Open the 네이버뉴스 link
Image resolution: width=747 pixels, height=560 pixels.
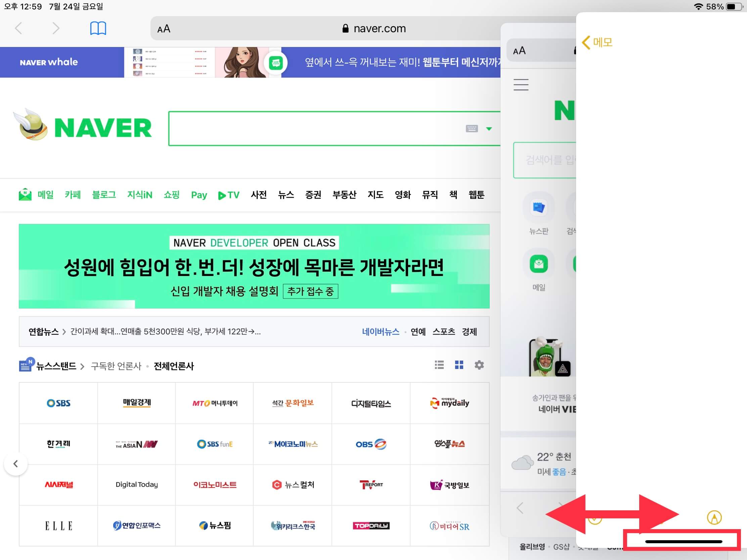(380, 332)
